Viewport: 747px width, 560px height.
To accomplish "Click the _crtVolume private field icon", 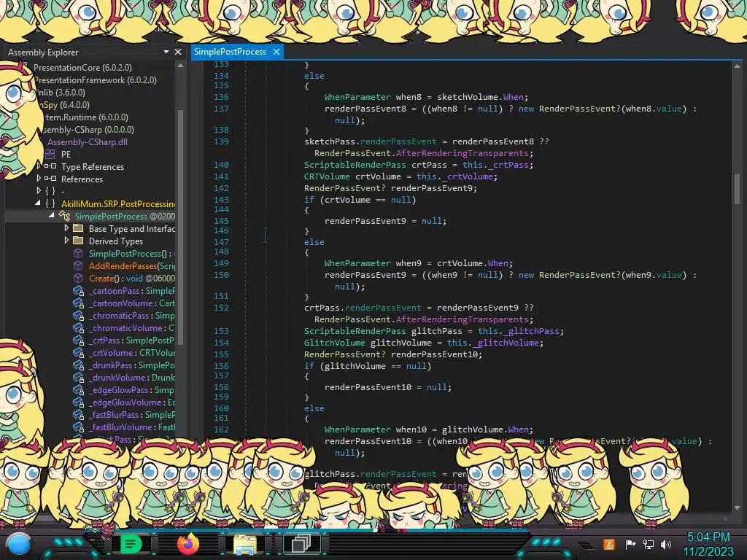I will [x=78, y=352].
